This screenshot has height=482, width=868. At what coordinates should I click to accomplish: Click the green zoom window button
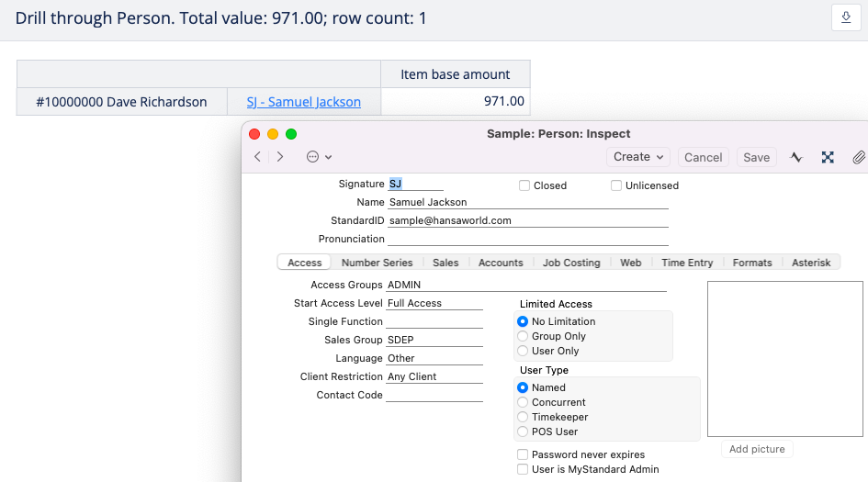(291, 134)
